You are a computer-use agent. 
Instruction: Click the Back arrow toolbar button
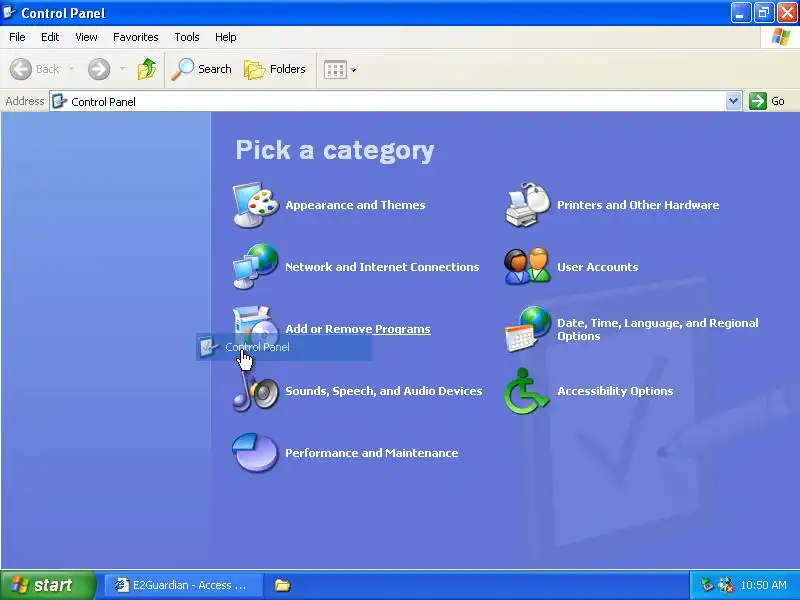click(x=35, y=69)
